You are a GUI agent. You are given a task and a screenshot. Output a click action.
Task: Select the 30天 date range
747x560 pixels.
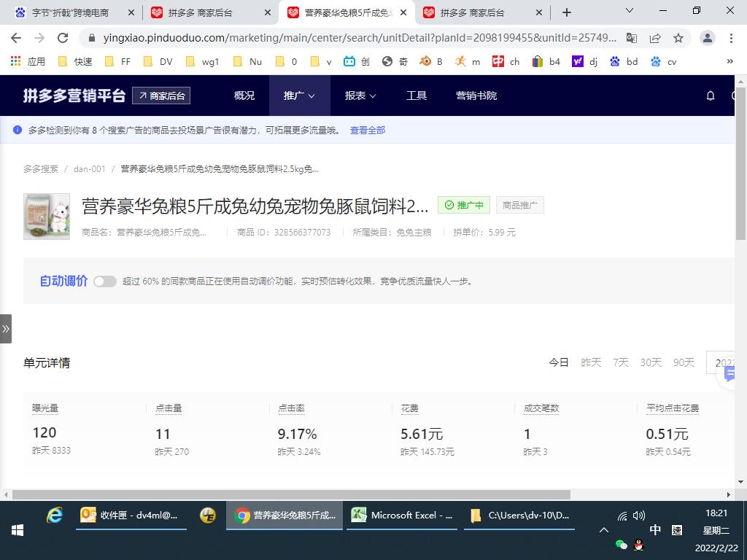click(651, 363)
